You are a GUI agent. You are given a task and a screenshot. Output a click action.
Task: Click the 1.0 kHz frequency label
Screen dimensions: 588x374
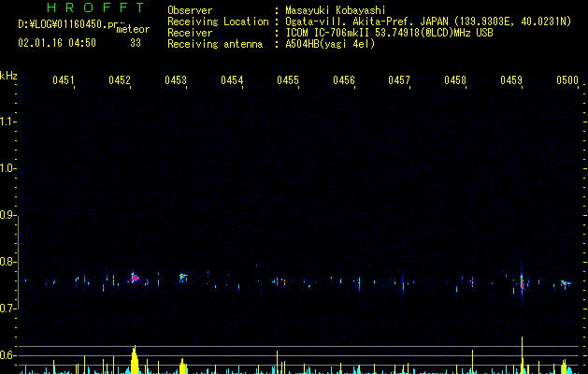(7, 168)
